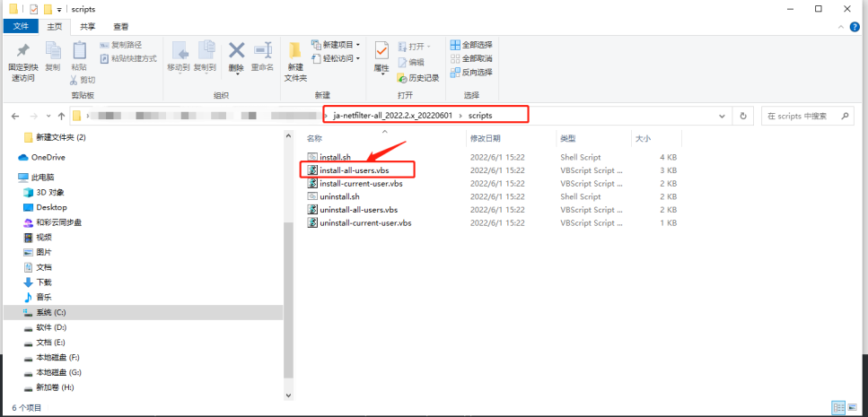
Task: Click the Pin to Quick access icon
Action: 22,50
